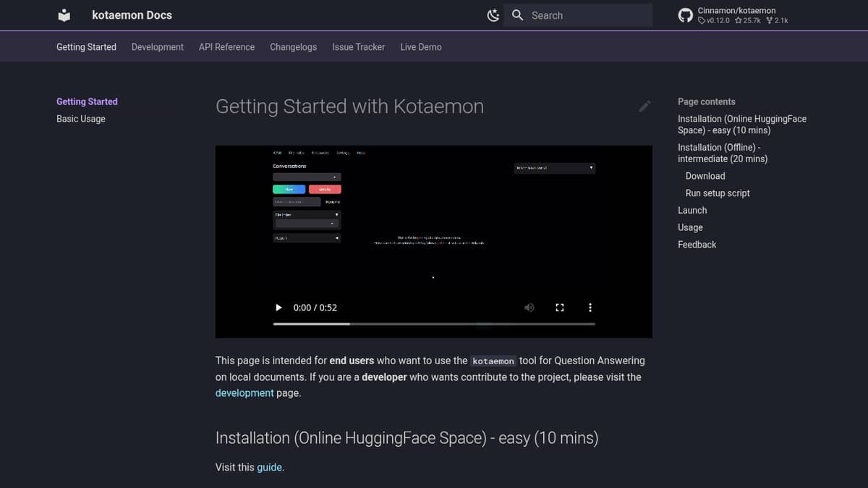This screenshot has height=488, width=868.
Task: Enter fullscreen on the video
Action: 559,308
